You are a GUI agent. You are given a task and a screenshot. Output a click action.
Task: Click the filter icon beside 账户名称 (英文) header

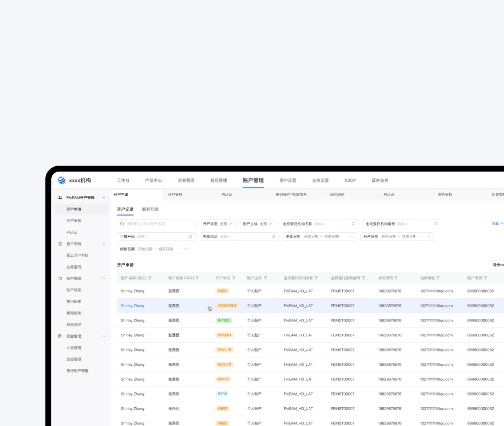pyautogui.click(x=150, y=278)
